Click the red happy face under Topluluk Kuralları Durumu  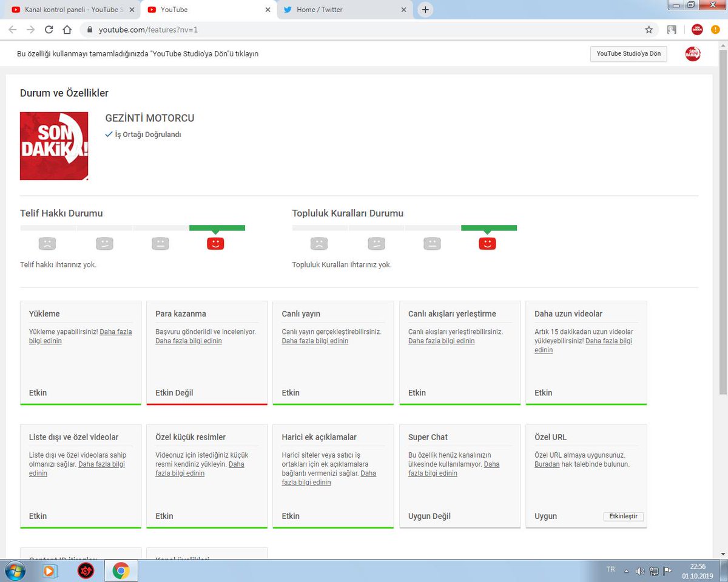[x=487, y=244]
